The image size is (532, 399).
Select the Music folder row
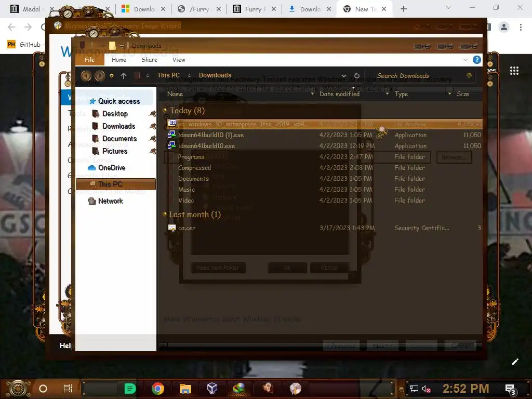pyautogui.click(x=324, y=189)
